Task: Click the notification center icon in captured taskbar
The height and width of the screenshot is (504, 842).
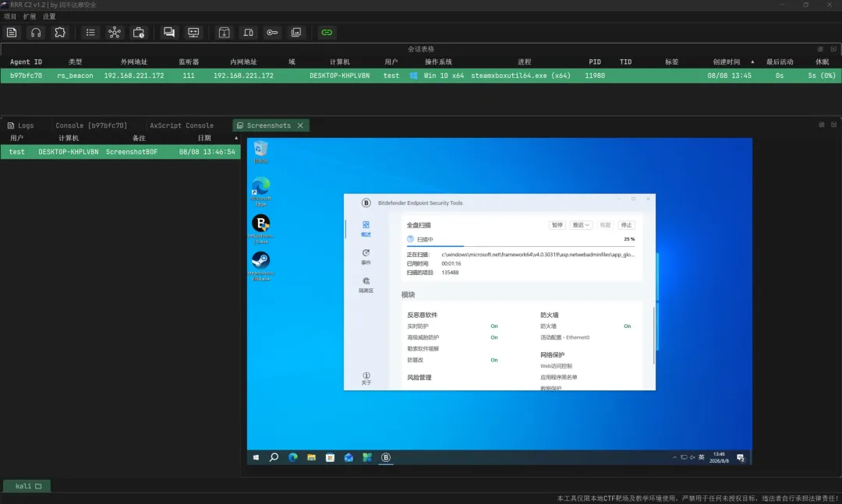Action: 741,457
